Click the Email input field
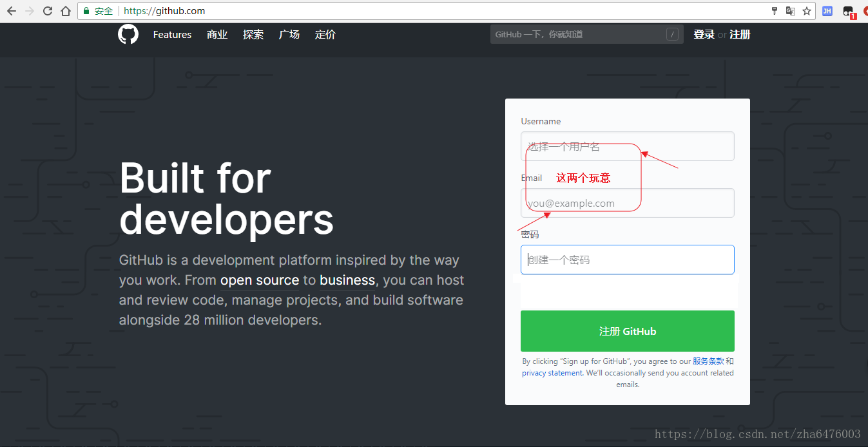 (627, 203)
